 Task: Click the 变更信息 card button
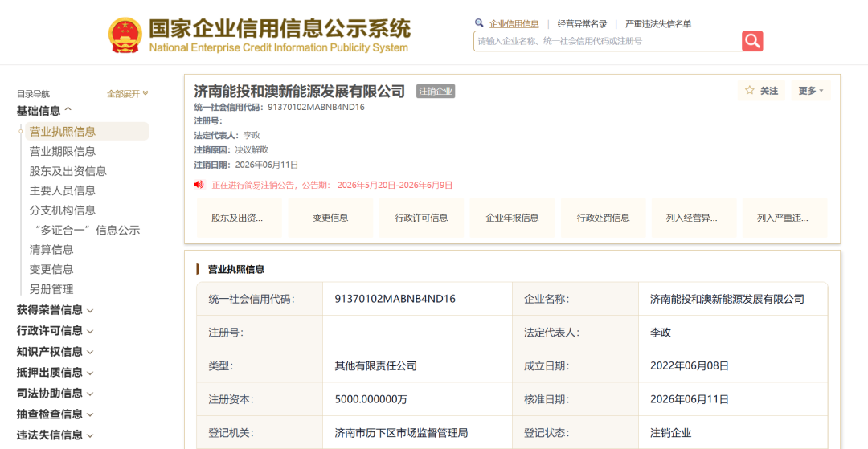point(330,218)
